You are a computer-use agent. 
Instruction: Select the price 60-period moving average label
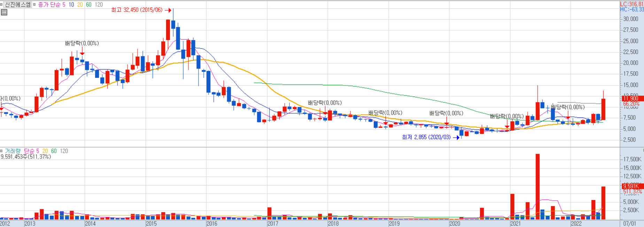[x=89, y=5]
